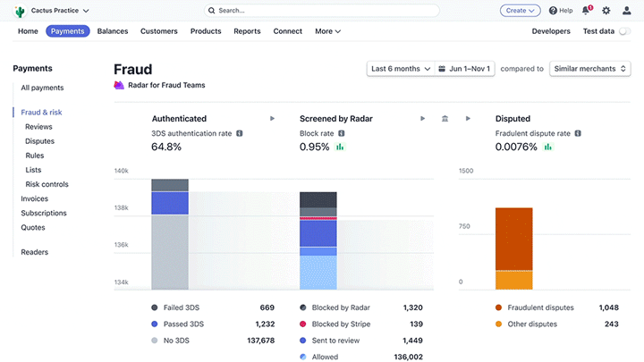
Task: Open the Last 6 months dropdown
Action: 401,69
